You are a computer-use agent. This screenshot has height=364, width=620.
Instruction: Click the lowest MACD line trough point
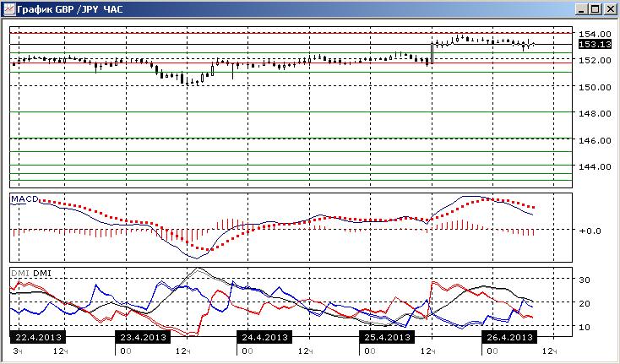point(197,258)
